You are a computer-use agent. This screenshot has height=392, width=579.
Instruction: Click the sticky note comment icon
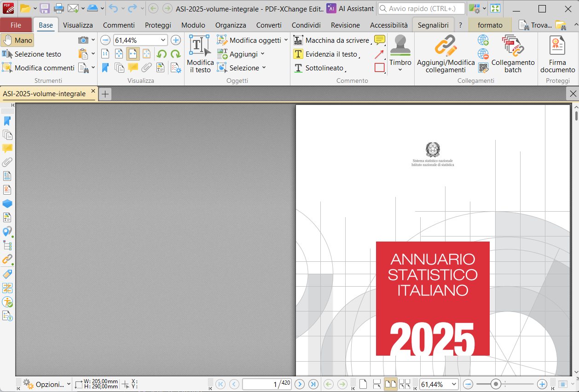point(379,40)
